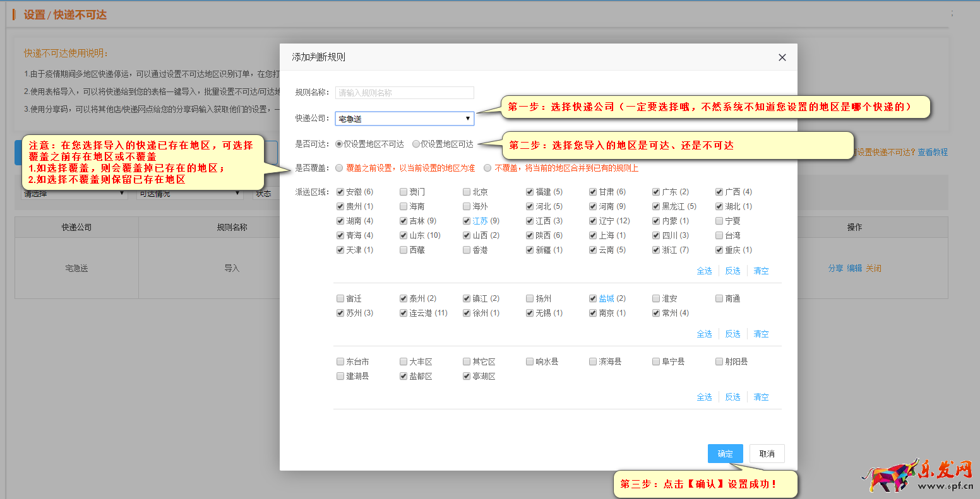980x499 pixels.
Task: Open the 快递公司 dropdown showing 宅急送
Action: [404, 119]
